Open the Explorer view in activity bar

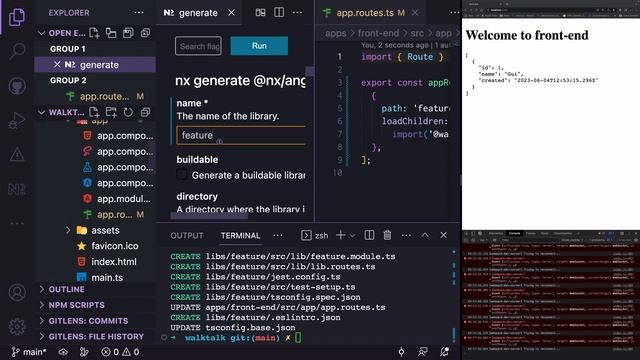click(x=17, y=17)
